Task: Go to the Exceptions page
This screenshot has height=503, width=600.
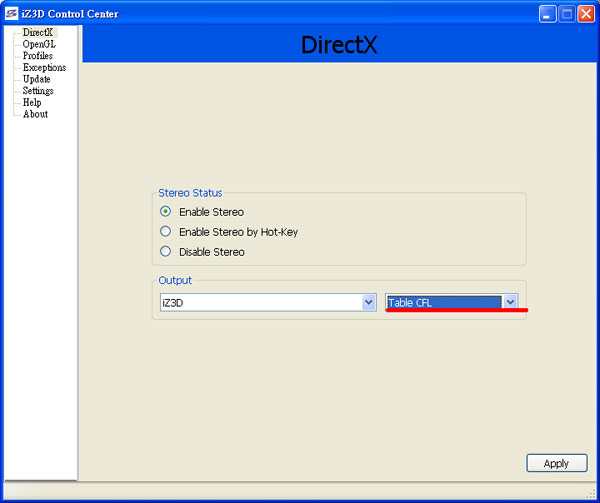Action: point(44,68)
